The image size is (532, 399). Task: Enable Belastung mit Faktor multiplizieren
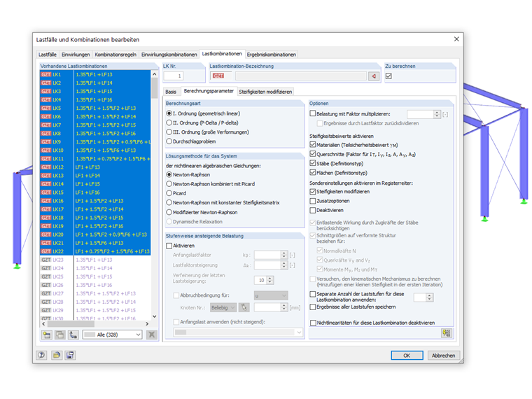point(313,113)
